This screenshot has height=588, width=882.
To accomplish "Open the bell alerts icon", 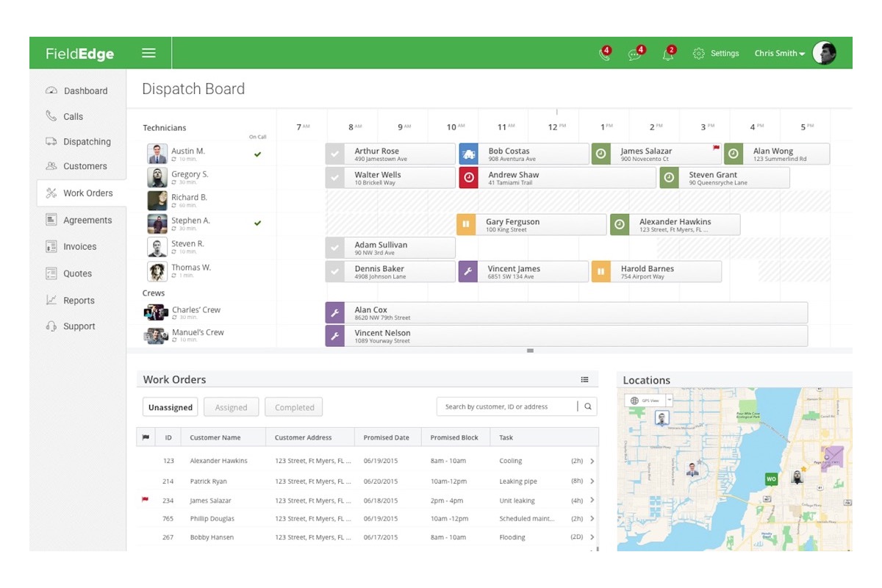I will coord(668,54).
